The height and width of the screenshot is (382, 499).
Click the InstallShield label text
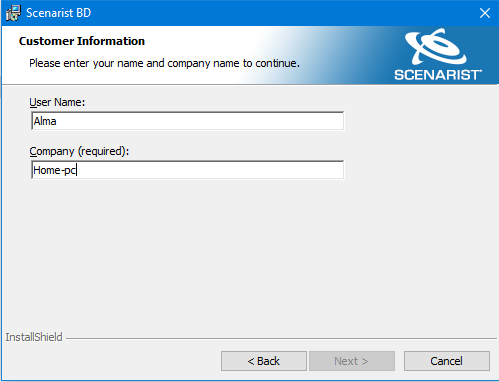click(x=34, y=337)
